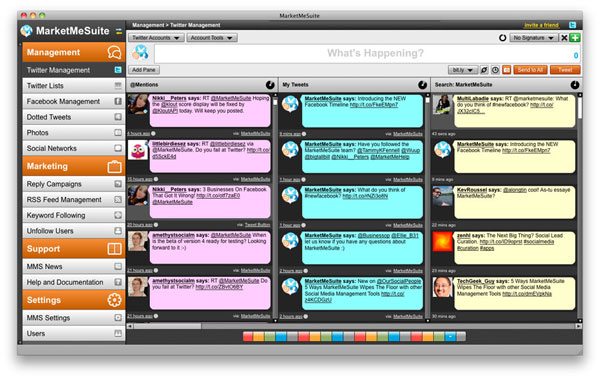Open Social Networks in the sidebar

73,148
